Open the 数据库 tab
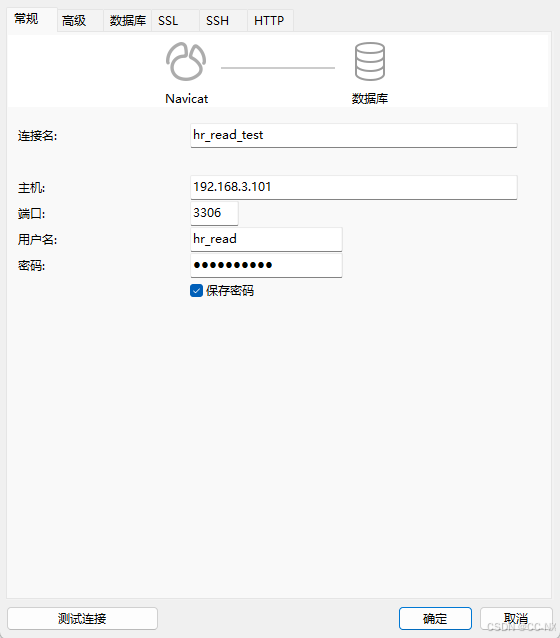Viewport: 560px width, 638px height. (127, 21)
